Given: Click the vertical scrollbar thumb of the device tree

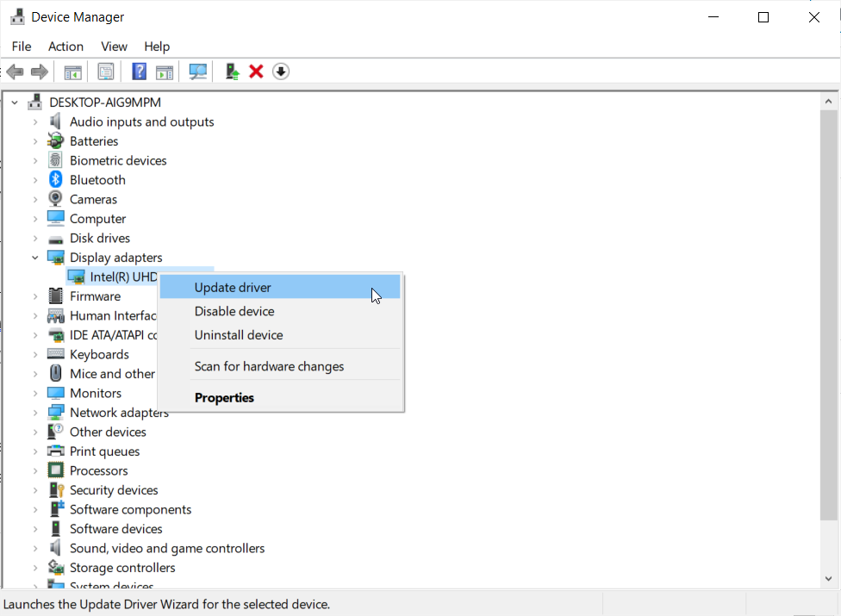Looking at the screenshot, I should click(x=829, y=314).
